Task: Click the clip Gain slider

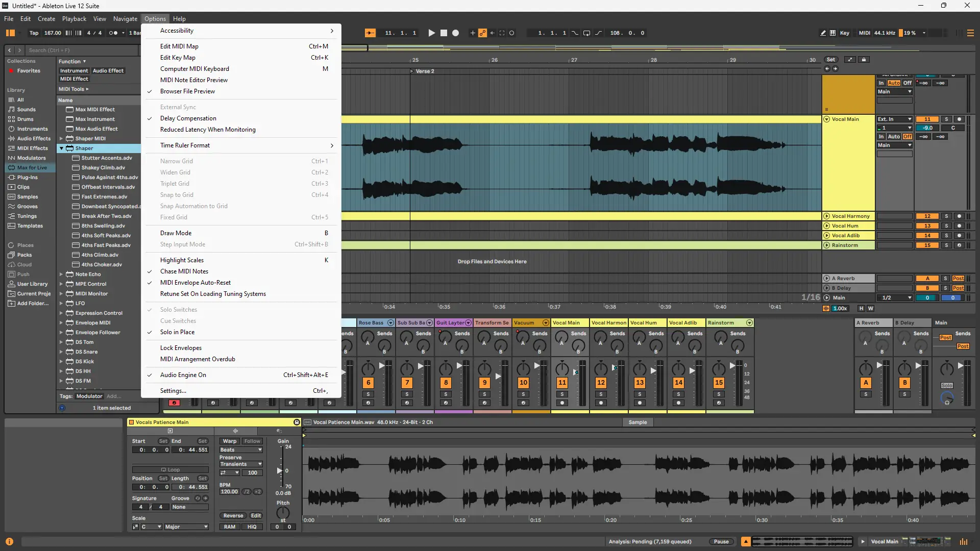Action: (280, 470)
